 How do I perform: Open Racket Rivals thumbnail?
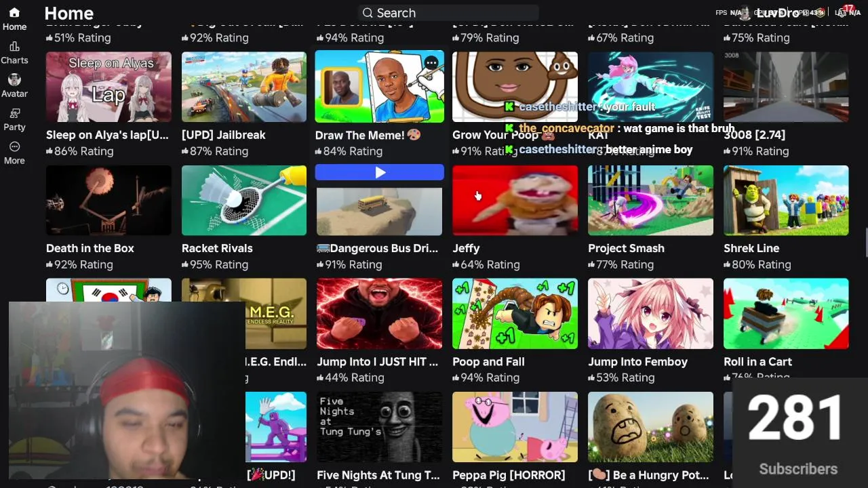click(244, 201)
